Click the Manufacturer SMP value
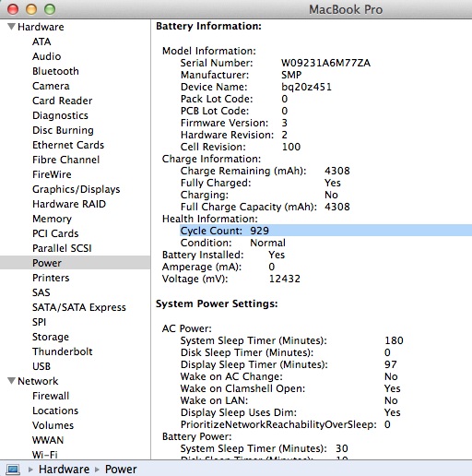The image size is (472, 476). 291,75
